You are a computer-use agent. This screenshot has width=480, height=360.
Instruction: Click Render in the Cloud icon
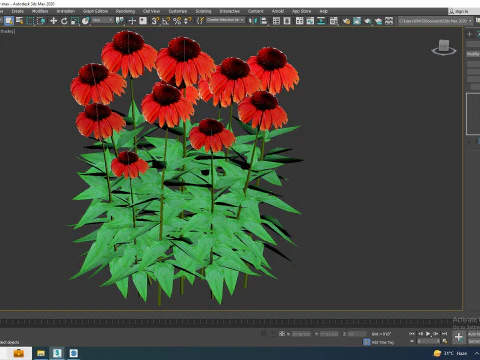pos(378,21)
